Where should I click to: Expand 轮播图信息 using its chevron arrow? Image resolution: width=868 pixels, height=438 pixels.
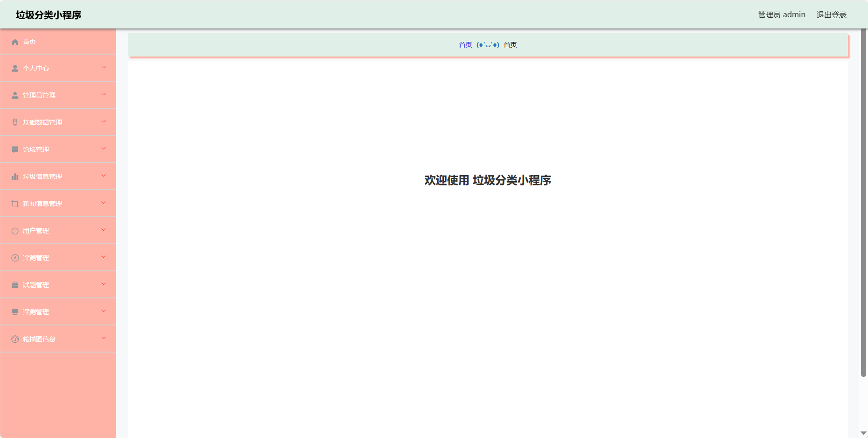[x=104, y=338]
